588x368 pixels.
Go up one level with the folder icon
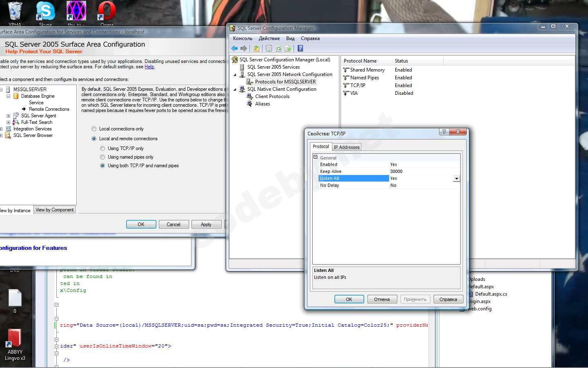[256, 48]
